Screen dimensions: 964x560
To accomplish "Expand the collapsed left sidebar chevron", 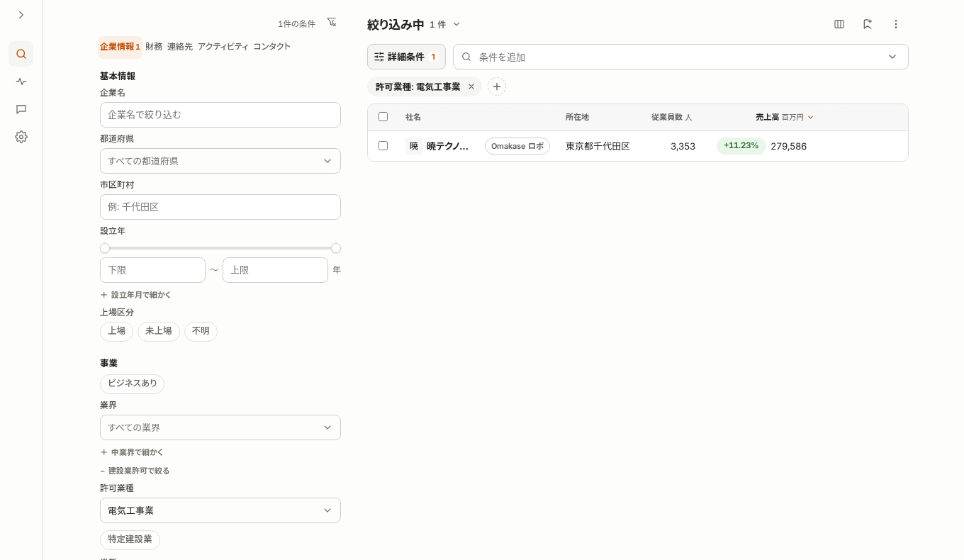I will (21, 15).
